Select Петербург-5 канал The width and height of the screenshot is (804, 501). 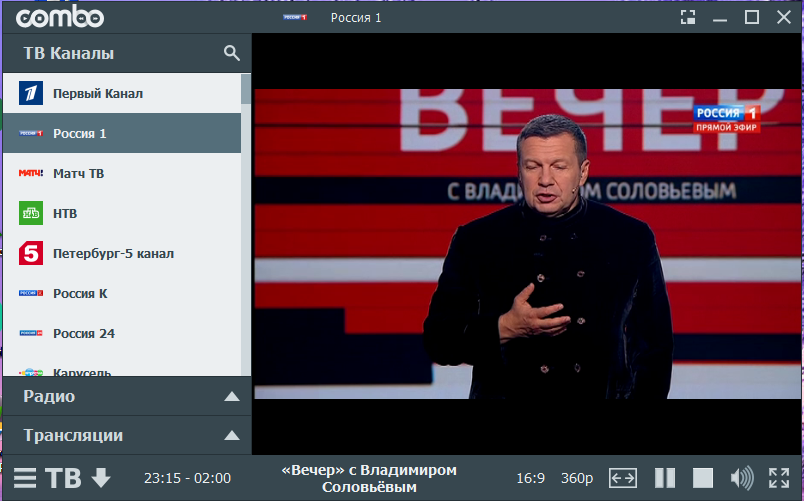click(122, 253)
